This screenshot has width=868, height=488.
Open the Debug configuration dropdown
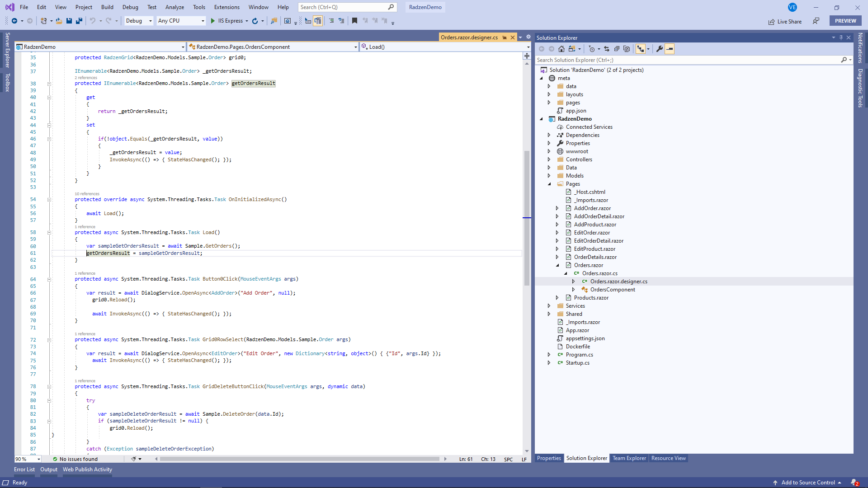click(139, 21)
